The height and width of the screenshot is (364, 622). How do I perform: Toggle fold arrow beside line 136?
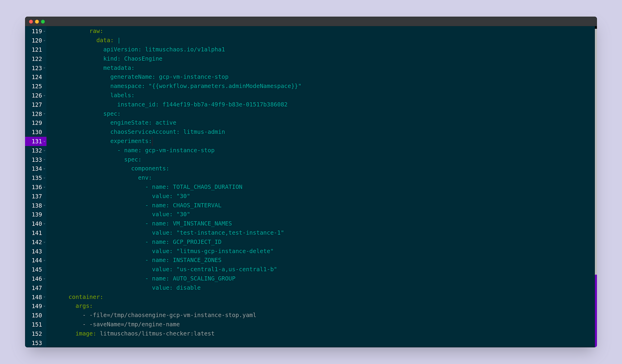click(44, 187)
